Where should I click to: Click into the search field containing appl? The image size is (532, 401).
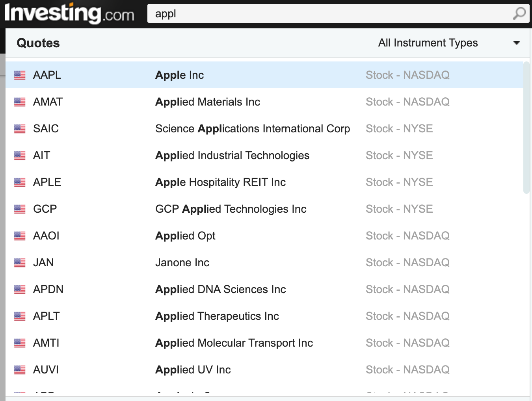329,13
